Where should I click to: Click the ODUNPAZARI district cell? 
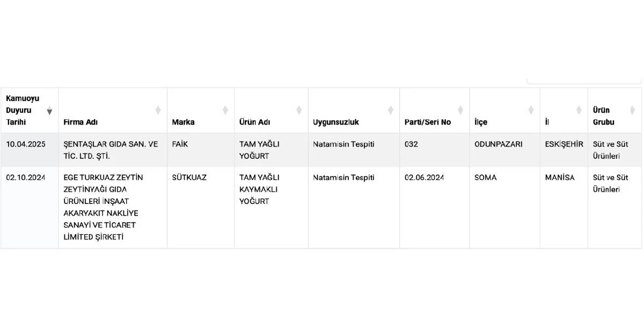click(504, 150)
